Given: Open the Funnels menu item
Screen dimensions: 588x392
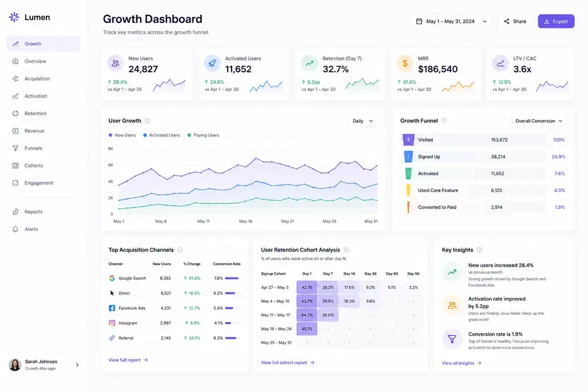Looking at the screenshot, I should click(44, 149).
